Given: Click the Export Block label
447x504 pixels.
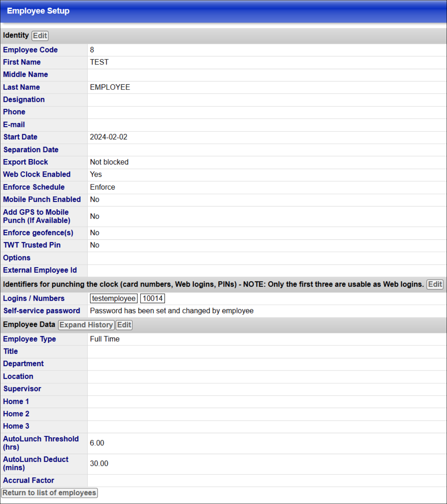Looking at the screenshot, I should [25, 162].
